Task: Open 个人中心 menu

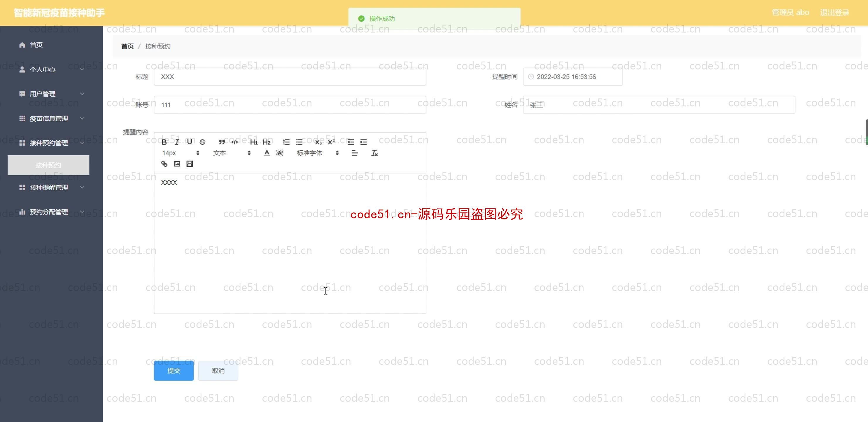Action: click(x=50, y=69)
